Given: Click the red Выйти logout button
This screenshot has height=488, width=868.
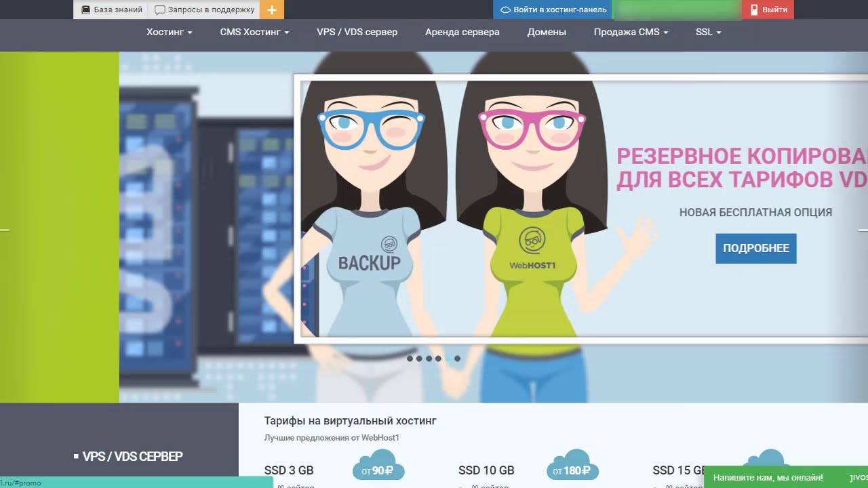Looking at the screenshot, I should [768, 9].
